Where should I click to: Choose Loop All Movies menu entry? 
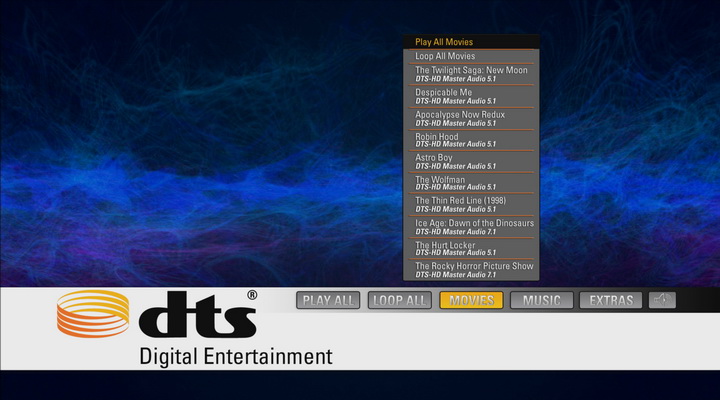[x=471, y=56]
